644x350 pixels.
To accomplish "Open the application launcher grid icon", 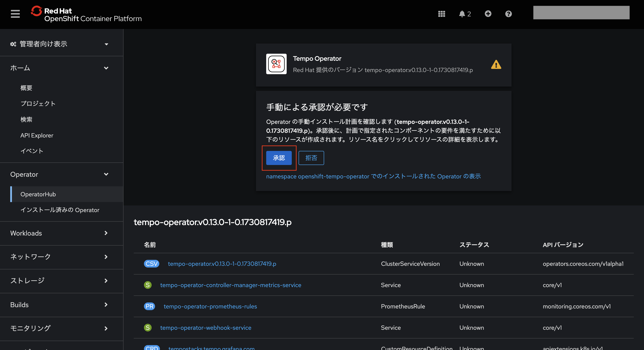I will [441, 14].
